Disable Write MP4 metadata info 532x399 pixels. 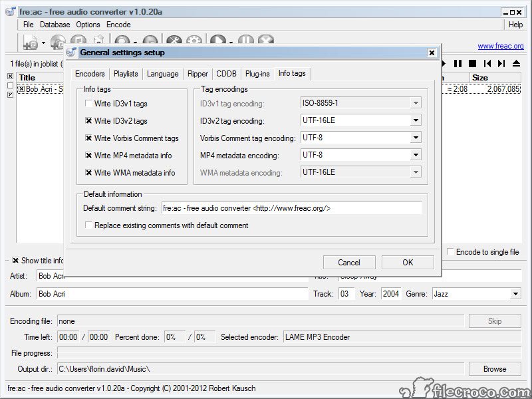pos(88,156)
